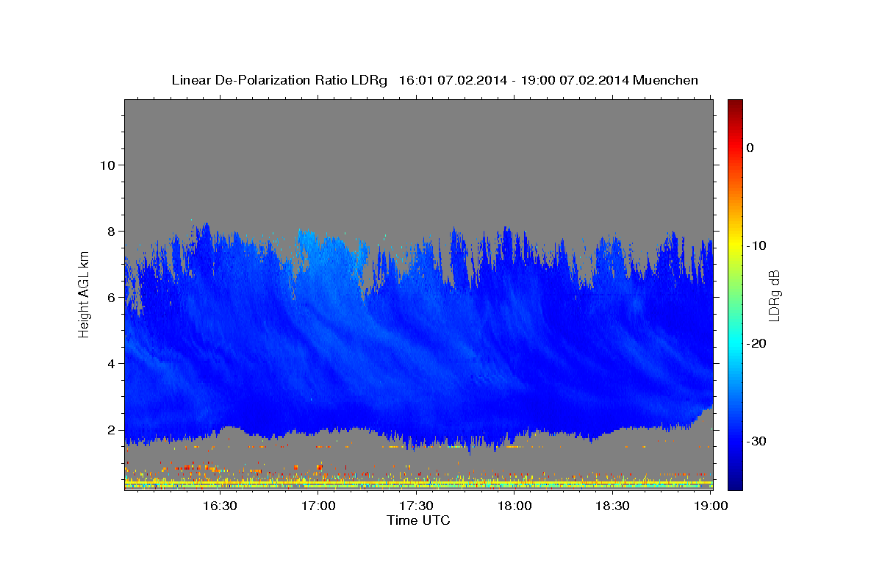
Task: Click the colorbar tick label -30
Action: [756, 441]
